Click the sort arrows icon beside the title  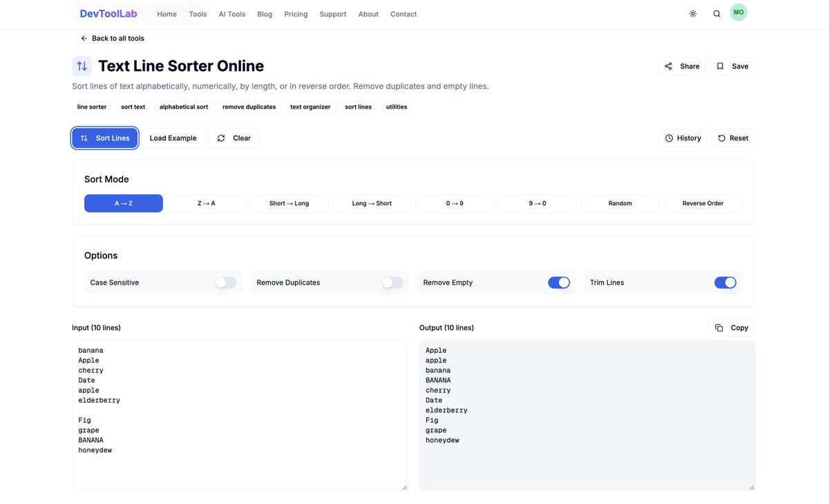(82, 66)
